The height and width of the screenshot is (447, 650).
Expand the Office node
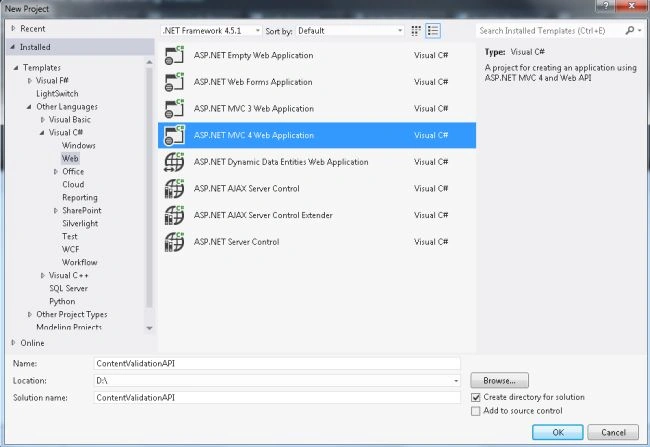tap(56, 171)
